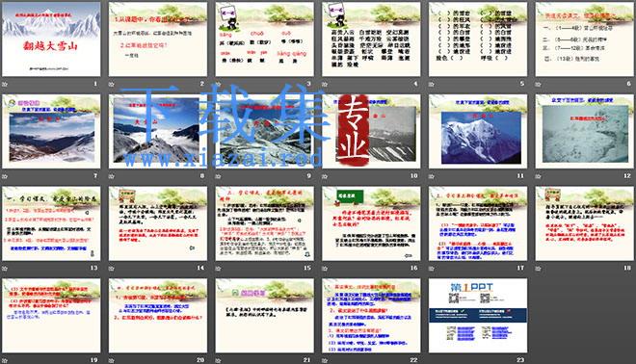Image resolution: width=636 pixels, height=364 pixels.
Task: Click the animation star icon under slide 1
Action: (x=5, y=85)
